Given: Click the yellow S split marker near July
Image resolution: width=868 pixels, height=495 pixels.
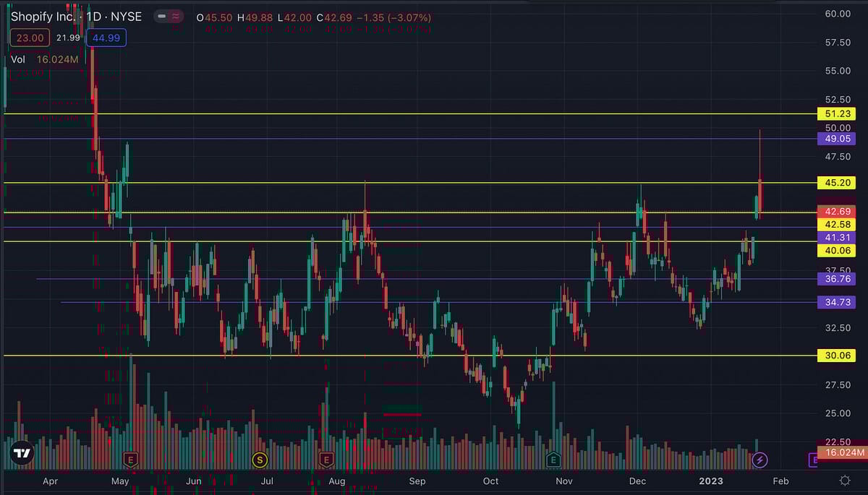Looking at the screenshot, I should tap(259, 459).
